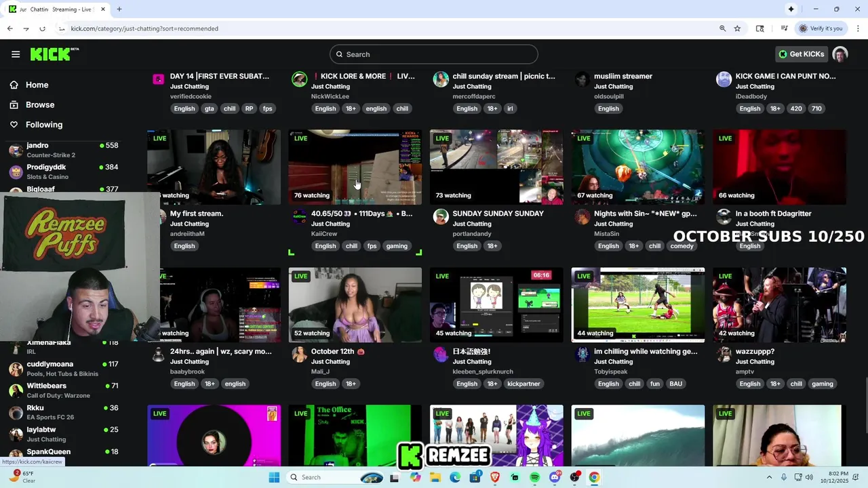Select the '420' tag under iDeadbody
Image resolution: width=868 pixels, height=488 pixels.
click(x=796, y=108)
